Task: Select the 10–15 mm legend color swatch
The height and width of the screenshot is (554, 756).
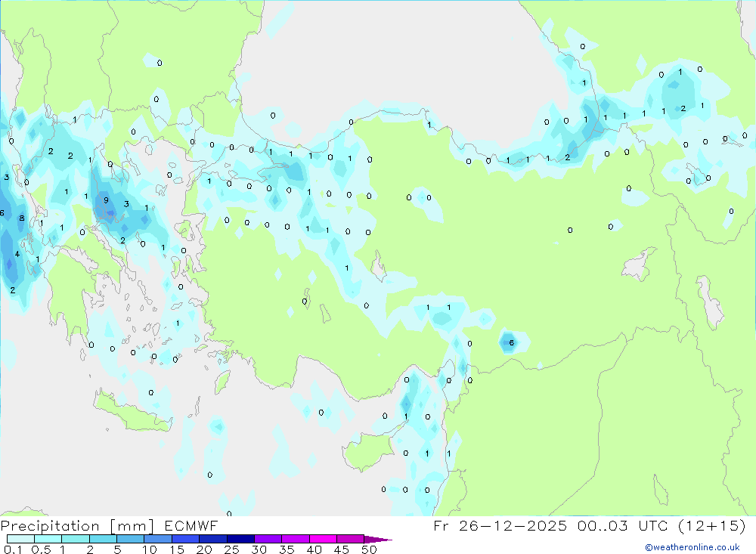Action: tap(158, 539)
